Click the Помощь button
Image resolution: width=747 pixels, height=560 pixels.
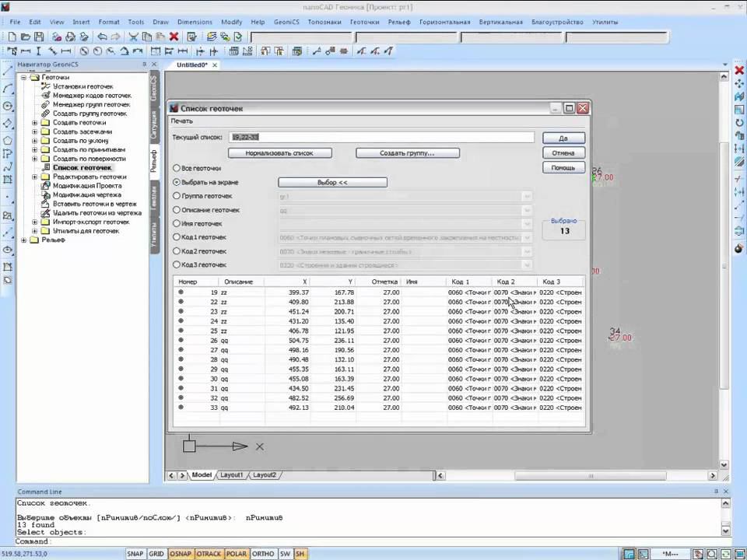563,168
